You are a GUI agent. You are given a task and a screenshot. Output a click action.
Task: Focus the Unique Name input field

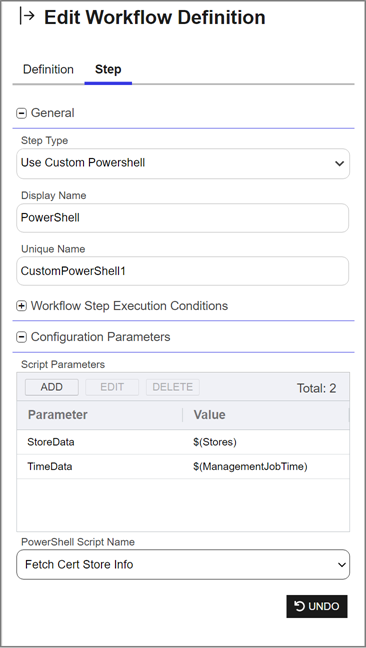[183, 271]
